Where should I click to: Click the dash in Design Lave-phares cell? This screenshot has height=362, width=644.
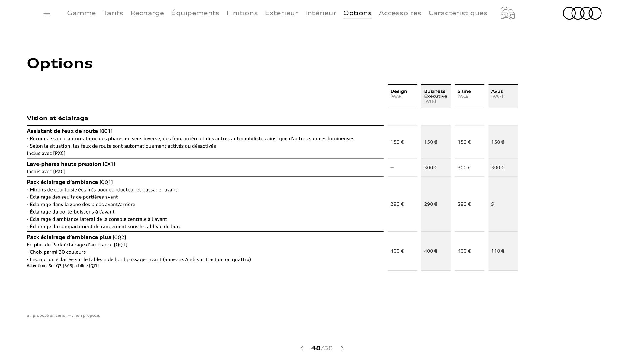(392, 168)
